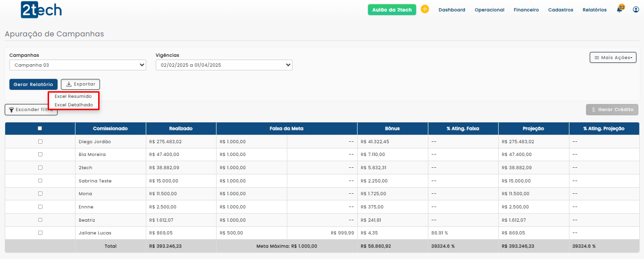Screen dimensions: 644x259
Task: Select the Jailane Lucas row checkbox
Action: (x=40, y=233)
